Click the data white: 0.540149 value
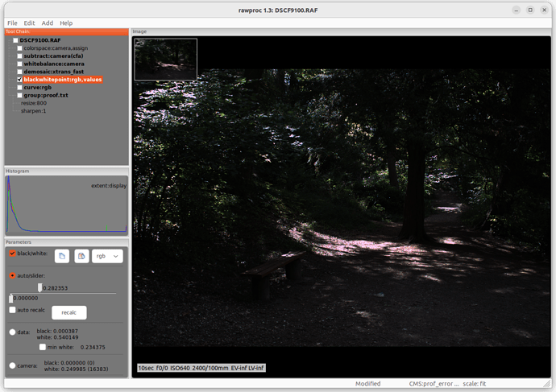 pos(57,337)
